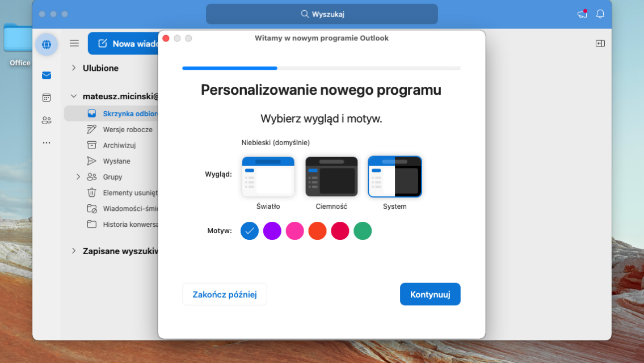Choose the pink theme color
The height and width of the screenshot is (363, 644).
294,231
